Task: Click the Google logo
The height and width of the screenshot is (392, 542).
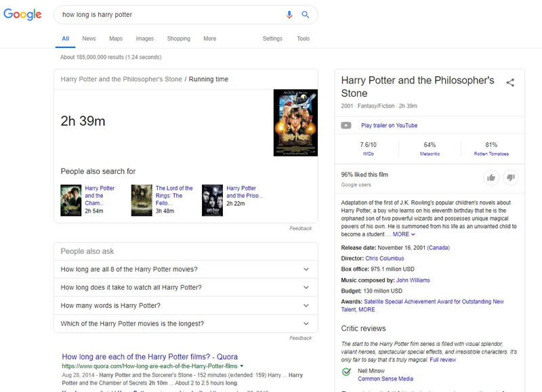Action: [x=22, y=14]
